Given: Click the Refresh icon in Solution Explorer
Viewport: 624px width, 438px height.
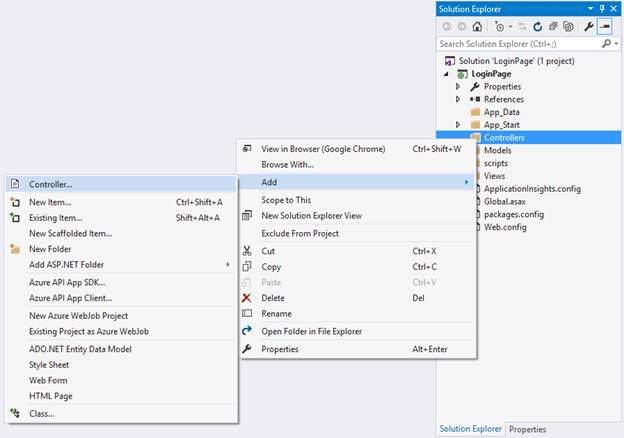Looking at the screenshot, I should pyautogui.click(x=538, y=26).
